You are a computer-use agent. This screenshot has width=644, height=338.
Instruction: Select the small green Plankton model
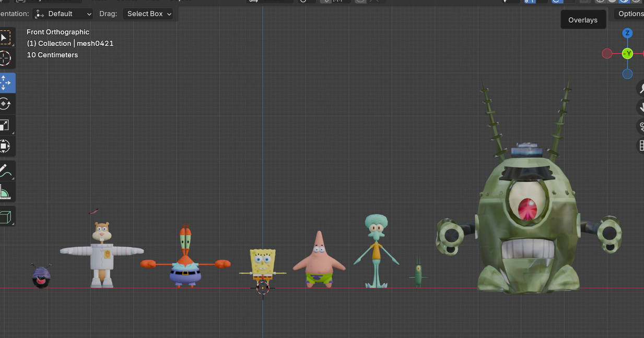point(418,272)
